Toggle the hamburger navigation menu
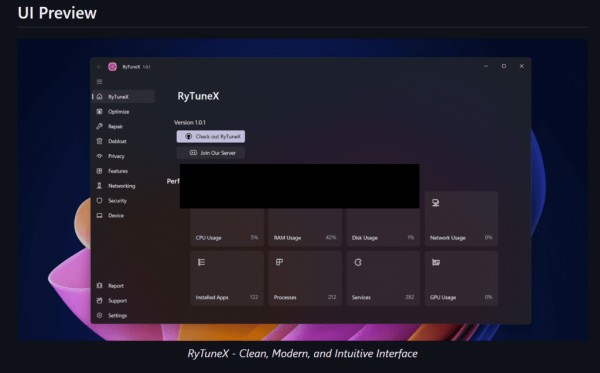 pyautogui.click(x=99, y=81)
